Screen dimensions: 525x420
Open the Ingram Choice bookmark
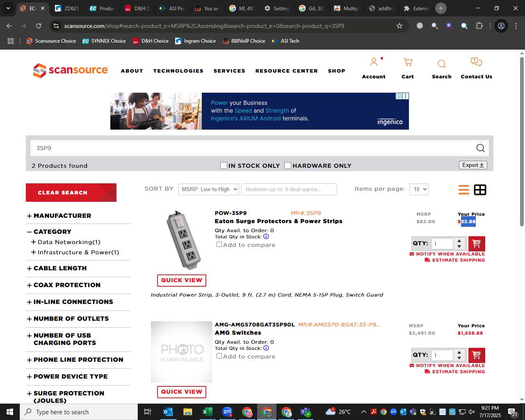[195, 41]
